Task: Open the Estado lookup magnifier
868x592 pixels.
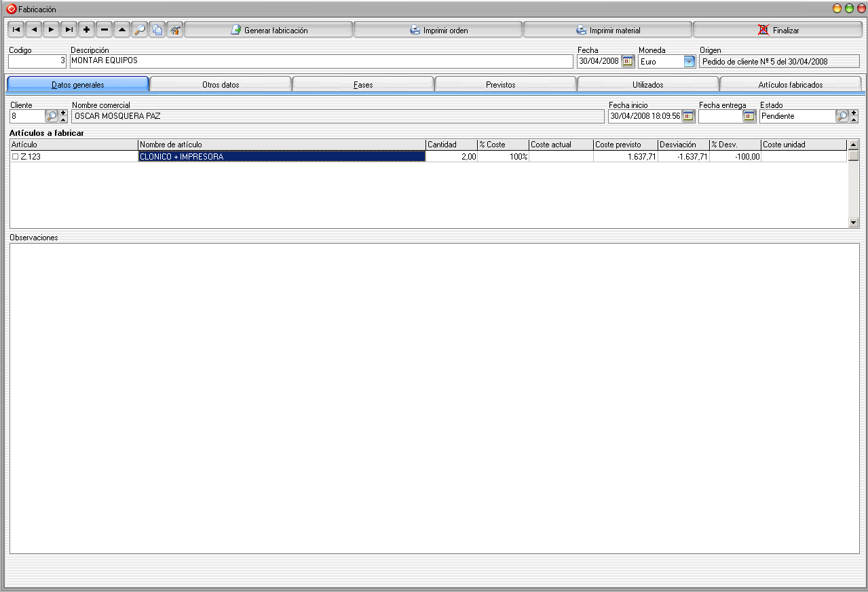Action: click(842, 116)
